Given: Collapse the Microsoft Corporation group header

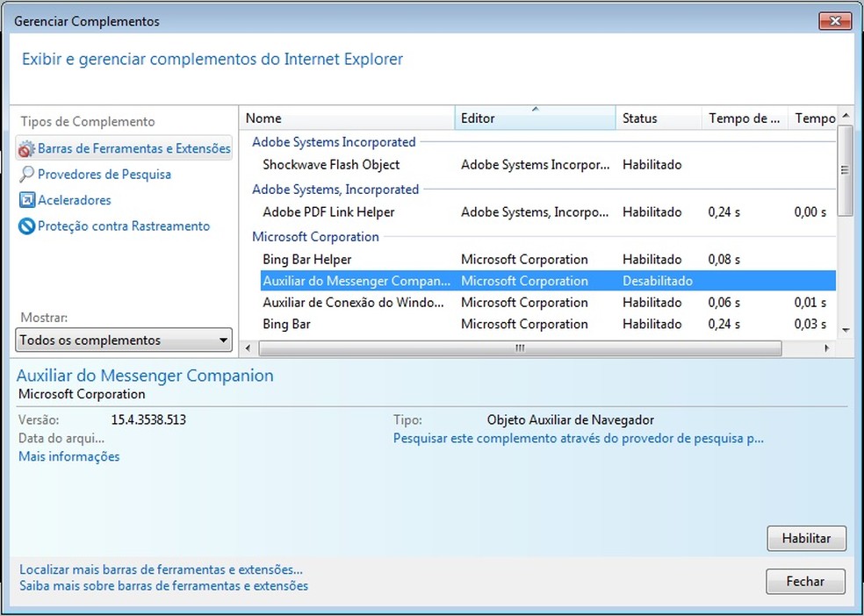Looking at the screenshot, I should pyautogui.click(x=315, y=237).
